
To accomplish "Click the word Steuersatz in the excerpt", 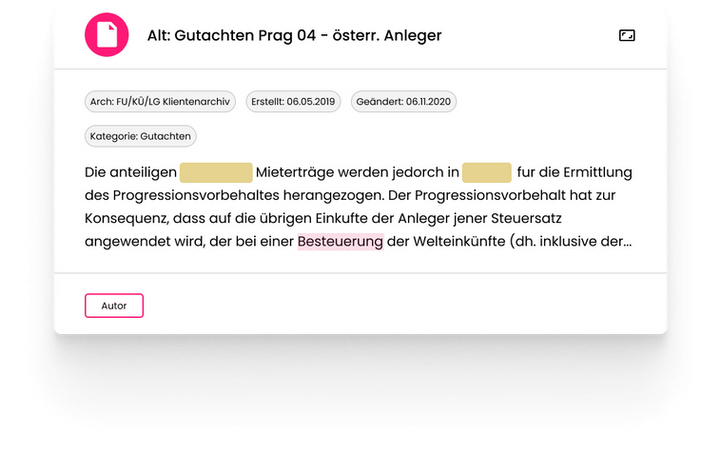I will coord(526,218).
